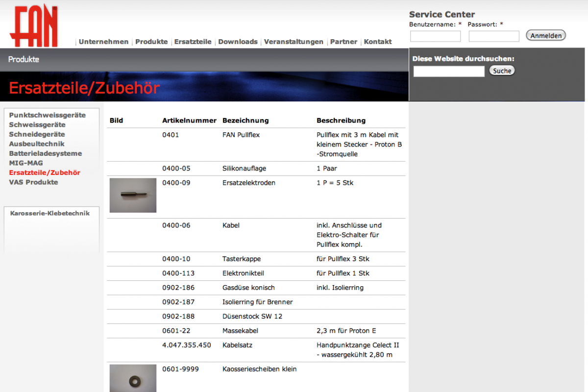Focus the Benutzername input field
588x392 pixels.
pos(435,36)
